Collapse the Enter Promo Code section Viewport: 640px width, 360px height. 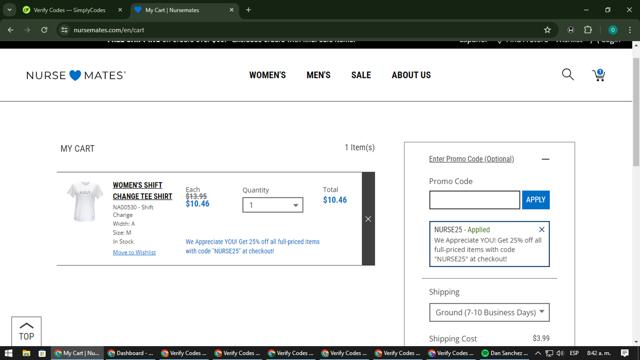tap(545, 159)
